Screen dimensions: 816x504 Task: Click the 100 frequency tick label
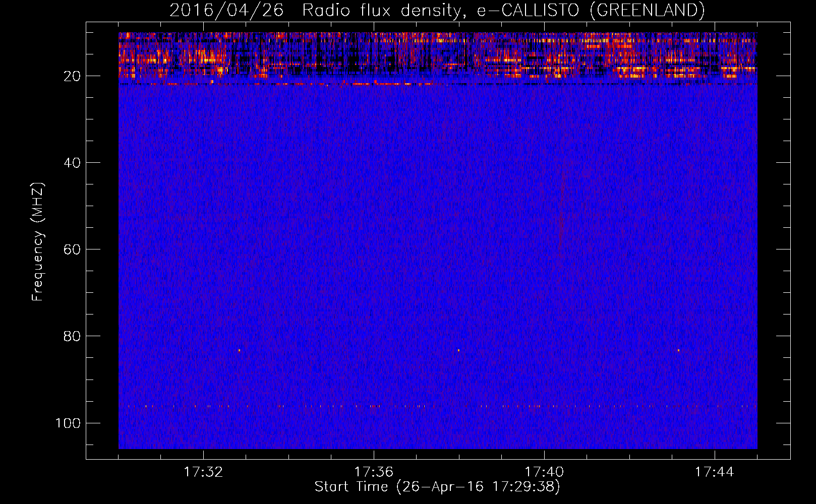pos(68,423)
